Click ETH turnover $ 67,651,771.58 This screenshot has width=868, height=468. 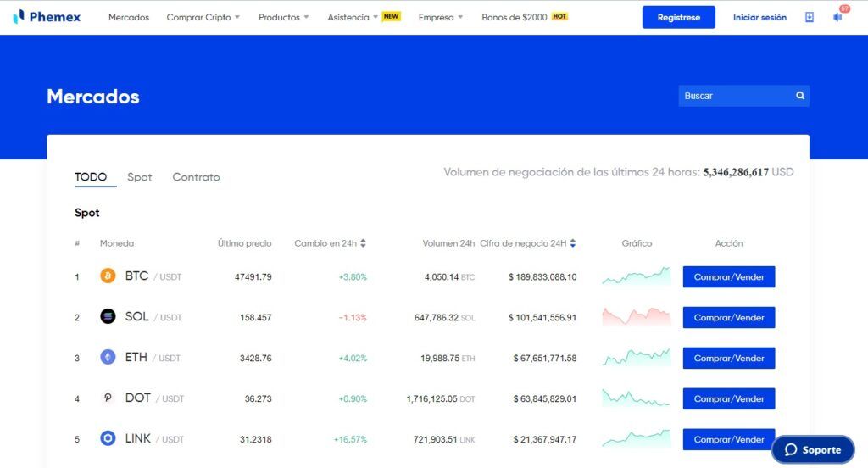coord(545,359)
